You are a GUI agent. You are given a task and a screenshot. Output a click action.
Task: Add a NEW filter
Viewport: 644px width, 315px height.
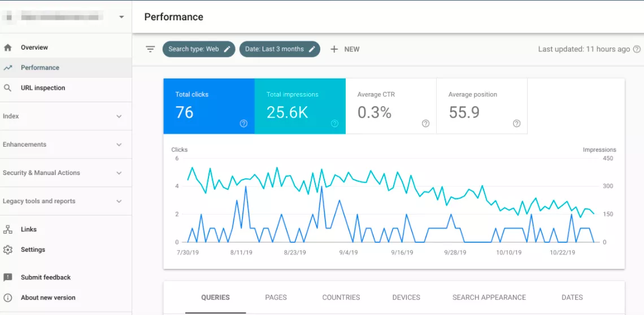(x=345, y=49)
